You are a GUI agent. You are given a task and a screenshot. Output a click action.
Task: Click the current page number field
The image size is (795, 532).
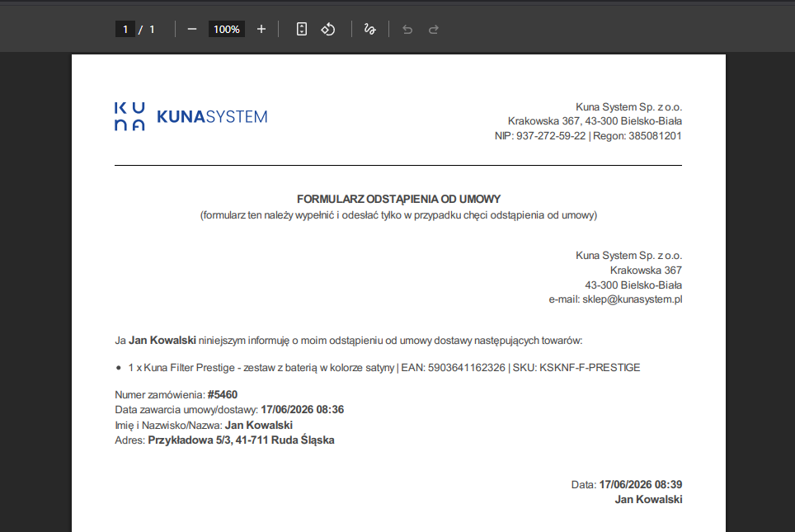125,30
